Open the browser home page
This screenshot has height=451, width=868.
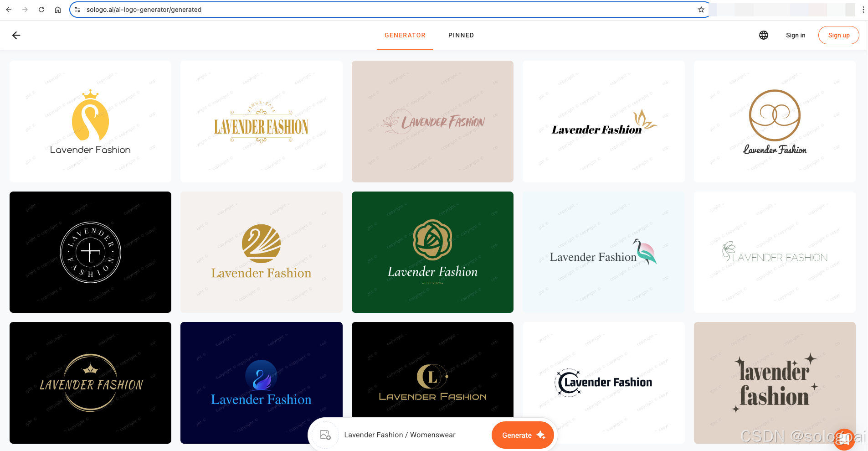tap(58, 10)
